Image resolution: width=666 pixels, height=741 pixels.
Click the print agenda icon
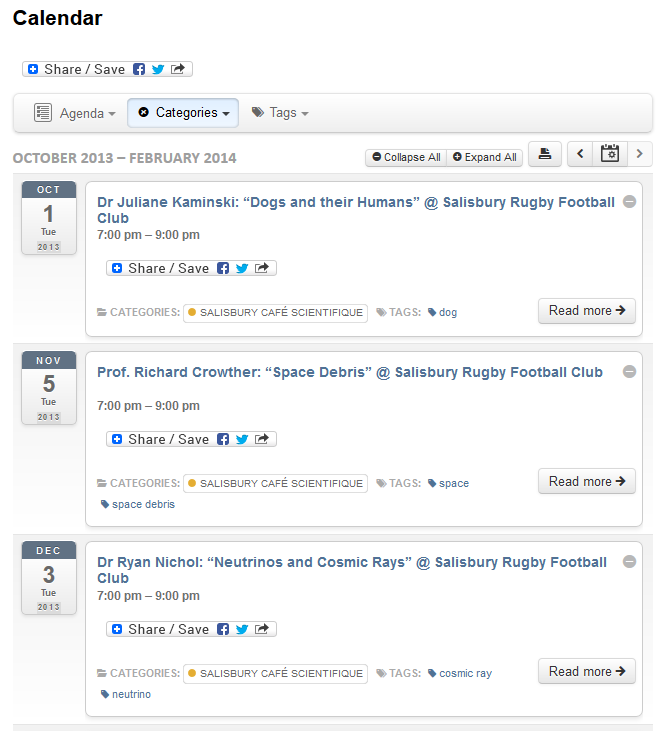545,154
